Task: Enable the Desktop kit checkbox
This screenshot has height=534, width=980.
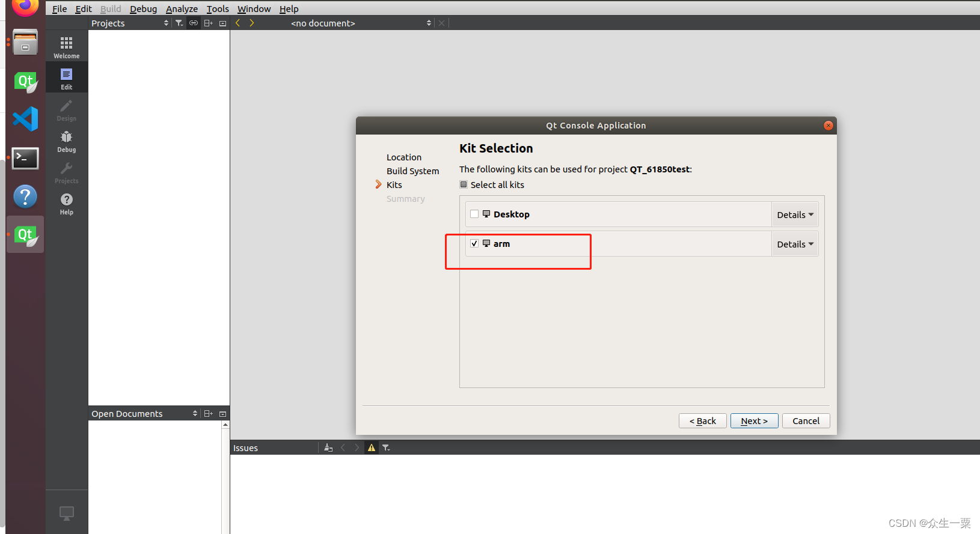Action: click(474, 214)
